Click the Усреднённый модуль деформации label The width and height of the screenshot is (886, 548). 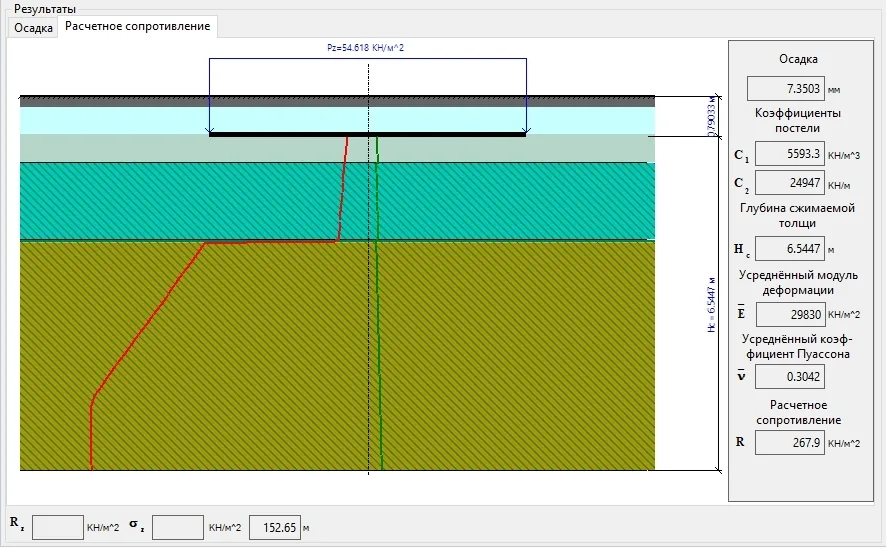(x=798, y=282)
